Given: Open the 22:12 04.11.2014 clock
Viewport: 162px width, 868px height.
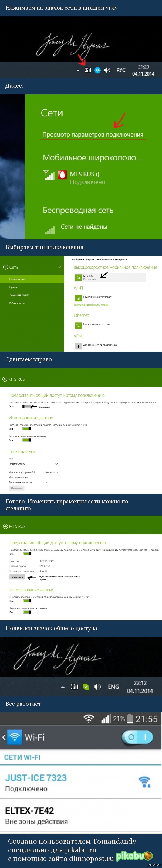Looking at the screenshot, I should [x=140, y=687].
